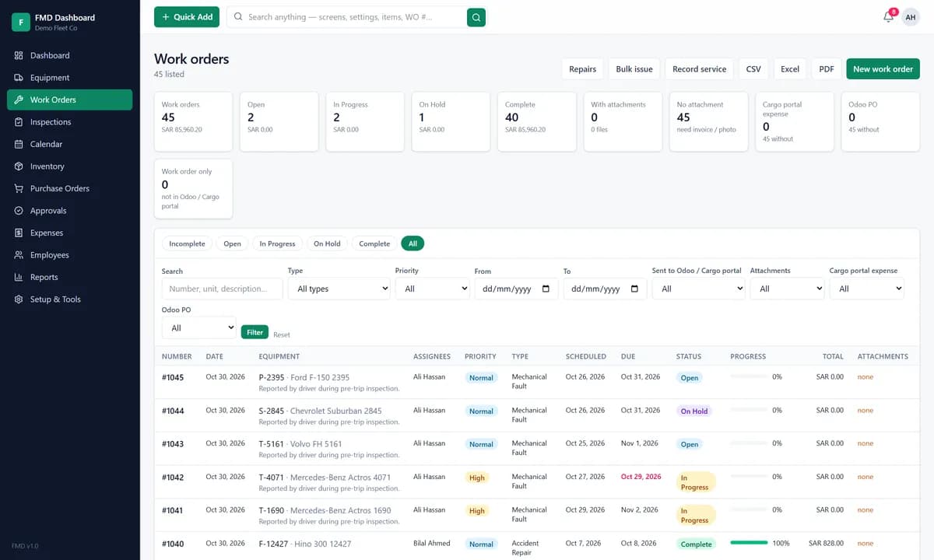Screen dimensions: 934x560
Task: Click the Reset filters link
Action: pyautogui.click(x=282, y=334)
